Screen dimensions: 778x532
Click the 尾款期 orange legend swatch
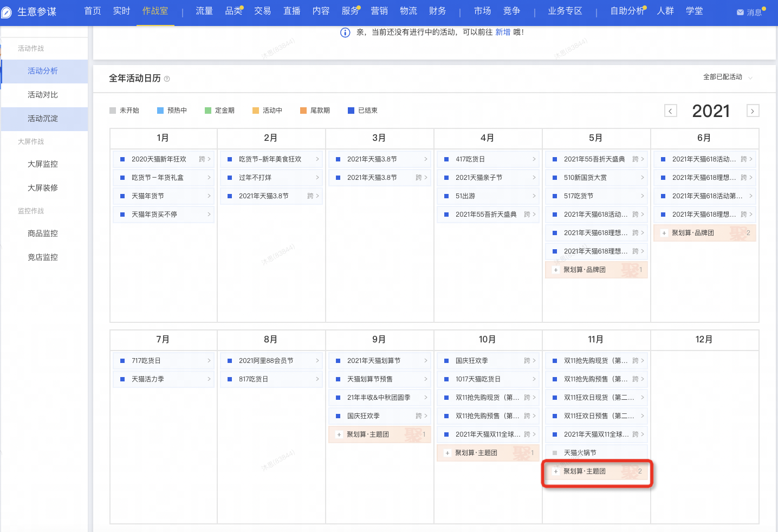[x=303, y=111]
